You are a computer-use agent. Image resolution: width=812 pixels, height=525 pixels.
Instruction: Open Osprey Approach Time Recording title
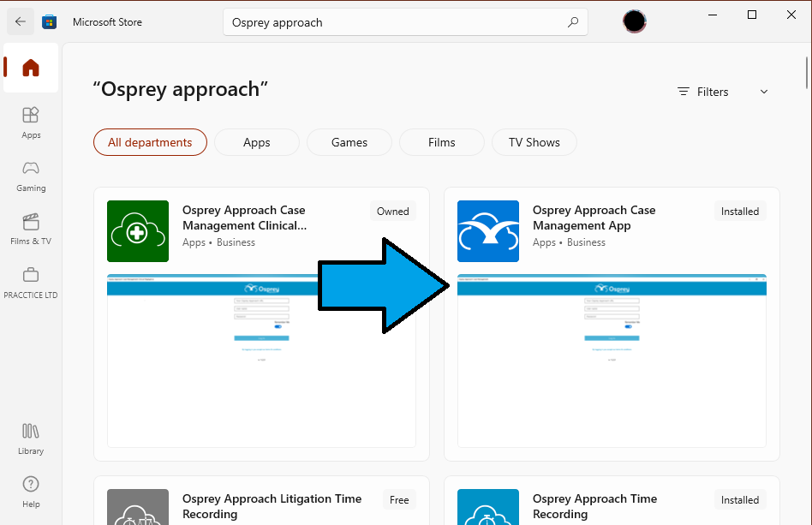(x=595, y=506)
